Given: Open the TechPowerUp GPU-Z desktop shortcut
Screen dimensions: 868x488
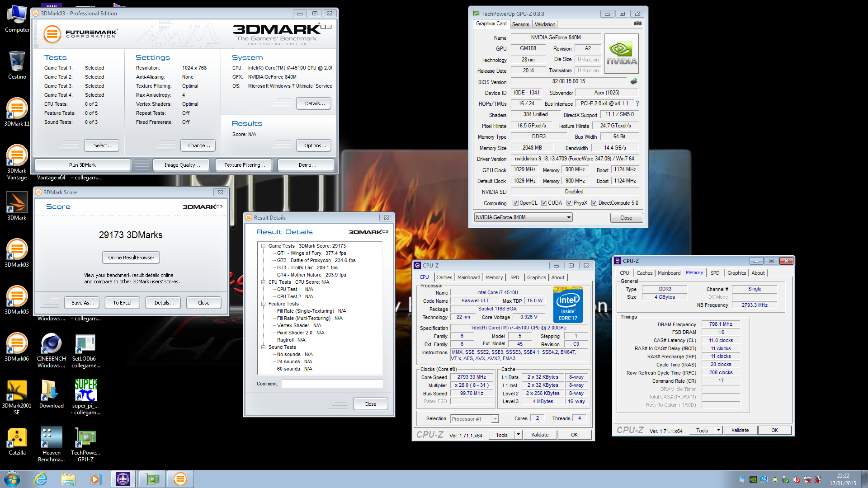Looking at the screenshot, I should tap(85, 444).
